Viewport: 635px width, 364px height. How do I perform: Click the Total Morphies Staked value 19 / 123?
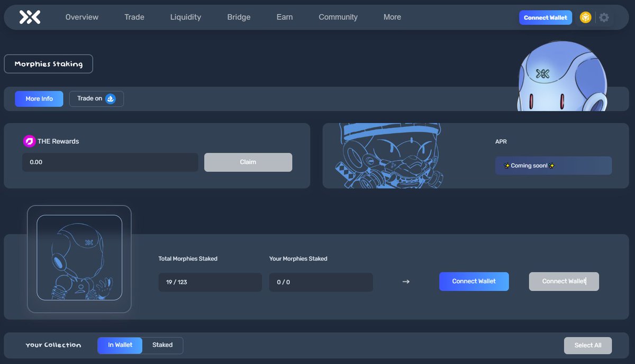coord(210,282)
